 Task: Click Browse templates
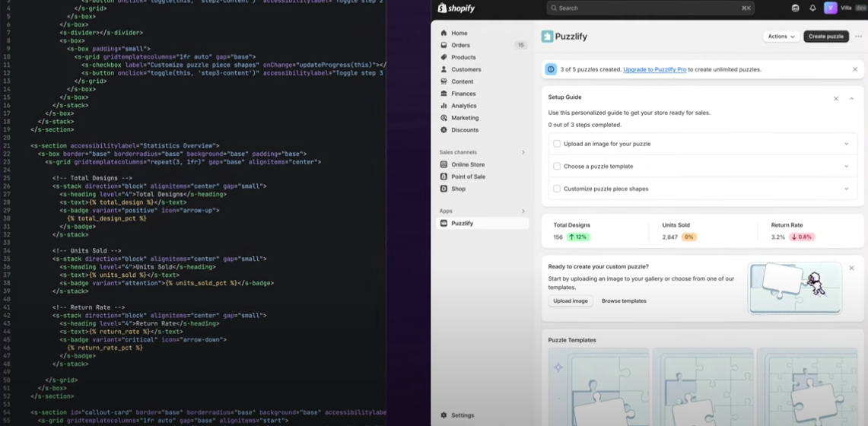624,301
